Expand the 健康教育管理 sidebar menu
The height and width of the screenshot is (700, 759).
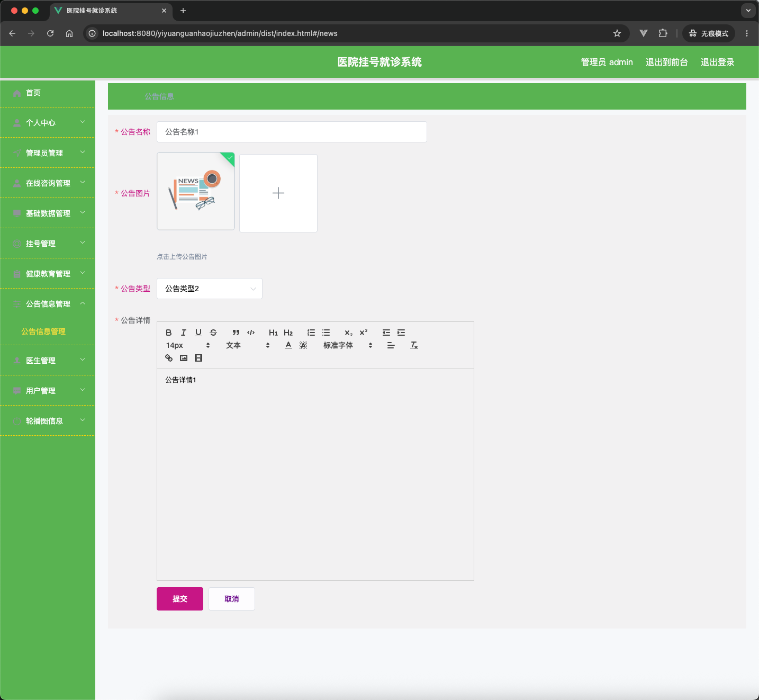coord(48,274)
